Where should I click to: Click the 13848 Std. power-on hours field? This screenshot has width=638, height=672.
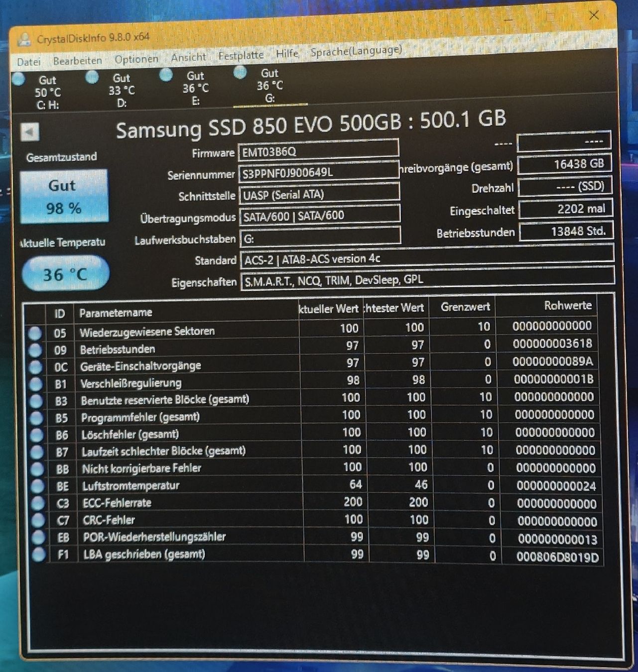566,231
